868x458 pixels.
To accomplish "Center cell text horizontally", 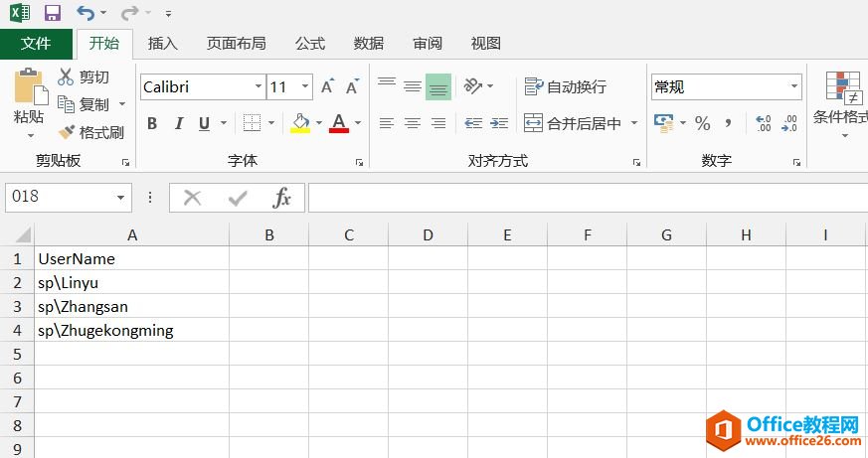I will [413, 123].
